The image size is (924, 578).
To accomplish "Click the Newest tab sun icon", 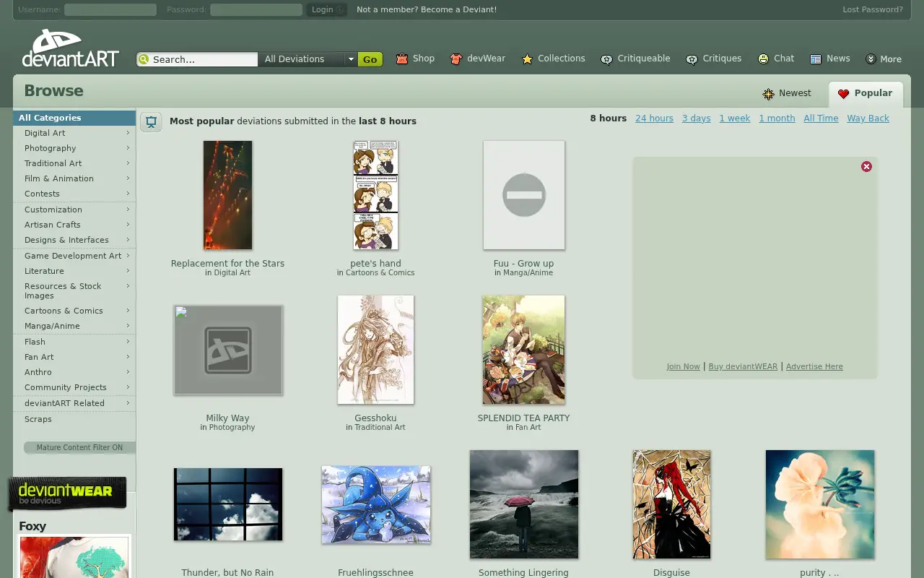I will [769, 94].
